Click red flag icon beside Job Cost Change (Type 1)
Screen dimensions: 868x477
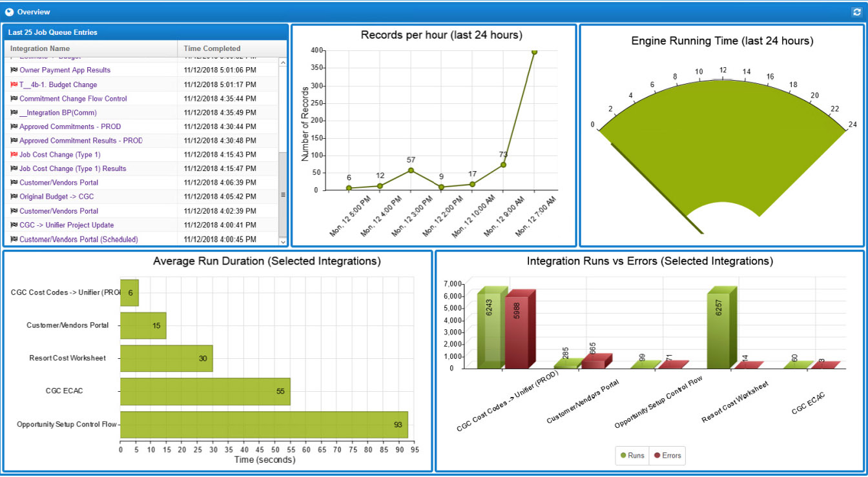tap(14, 155)
